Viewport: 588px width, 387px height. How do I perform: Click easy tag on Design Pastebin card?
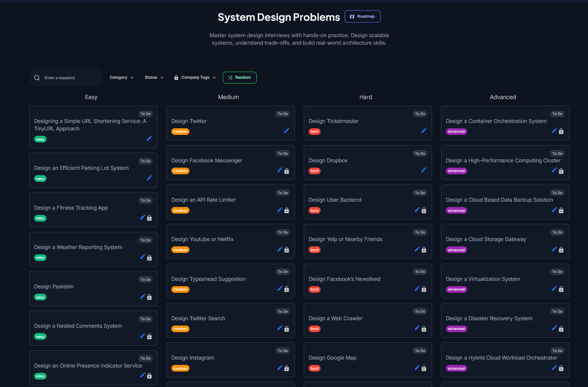[x=40, y=297]
